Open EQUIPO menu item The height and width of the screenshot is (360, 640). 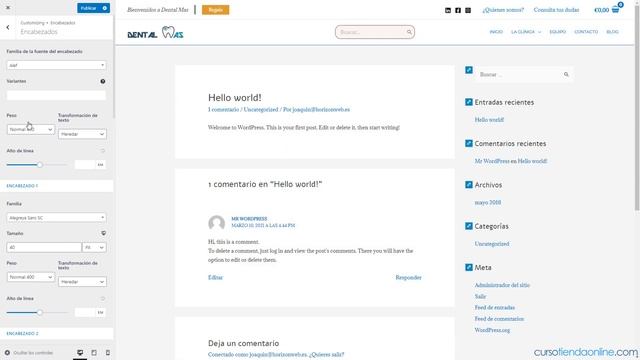(x=558, y=32)
